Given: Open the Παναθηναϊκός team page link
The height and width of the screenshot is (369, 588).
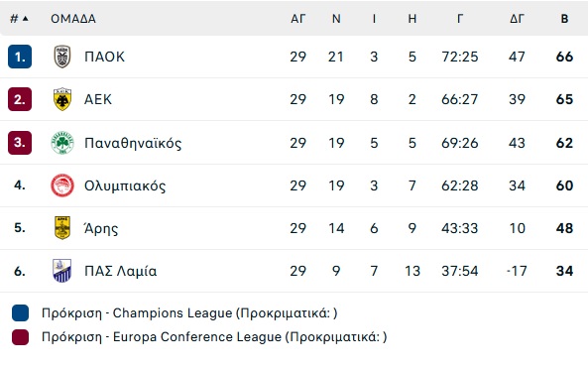Looking at the screenshot, I should [x=133, y=143].
